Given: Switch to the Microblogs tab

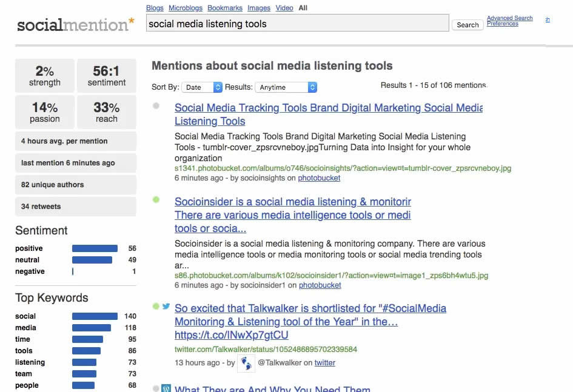Looking at the screenshot, I should coord(185,8).
